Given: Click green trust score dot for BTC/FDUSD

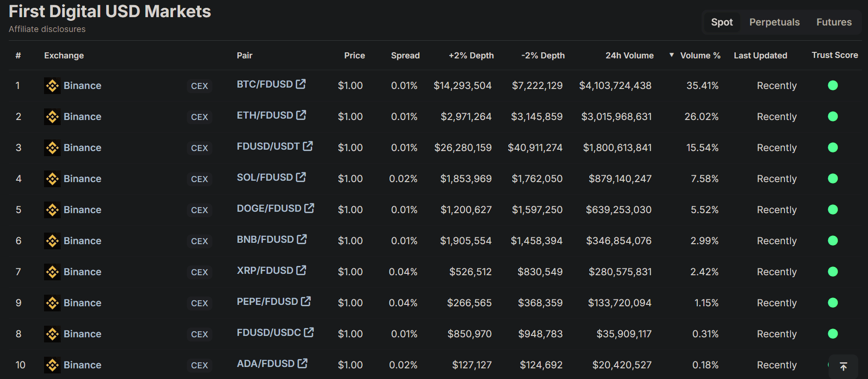Looking at the screenshot, I should click(833, 85).
